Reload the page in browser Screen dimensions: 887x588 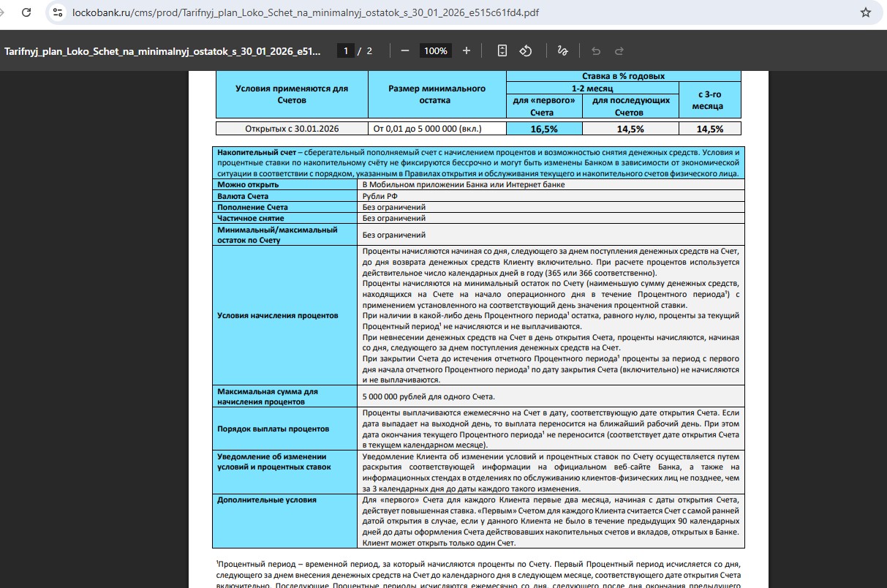click(26, 12)
